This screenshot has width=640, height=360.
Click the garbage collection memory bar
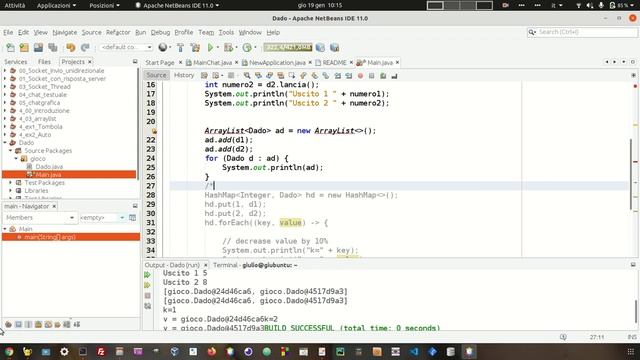point(288,47)
